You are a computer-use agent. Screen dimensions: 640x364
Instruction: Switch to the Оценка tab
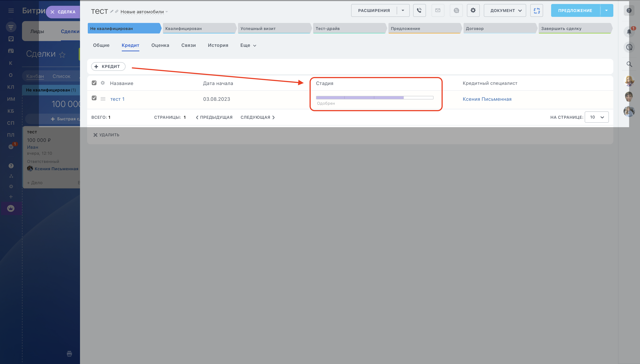pos(160,45)
